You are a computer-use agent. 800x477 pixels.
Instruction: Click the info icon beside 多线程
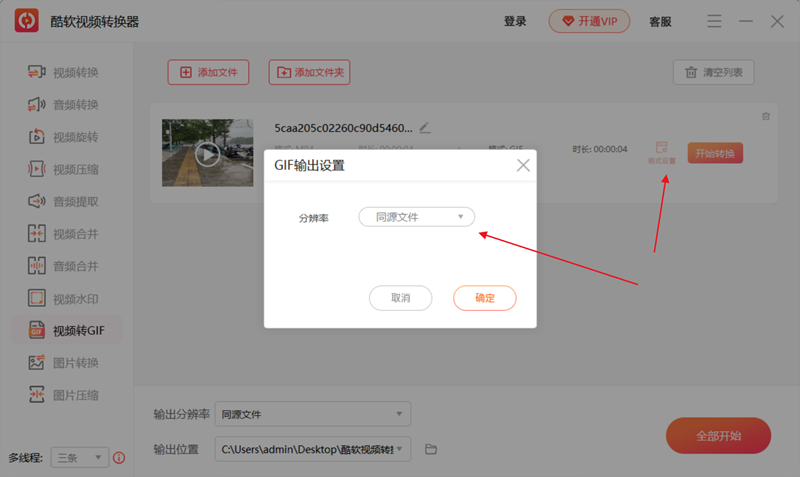tap(119, 458)
